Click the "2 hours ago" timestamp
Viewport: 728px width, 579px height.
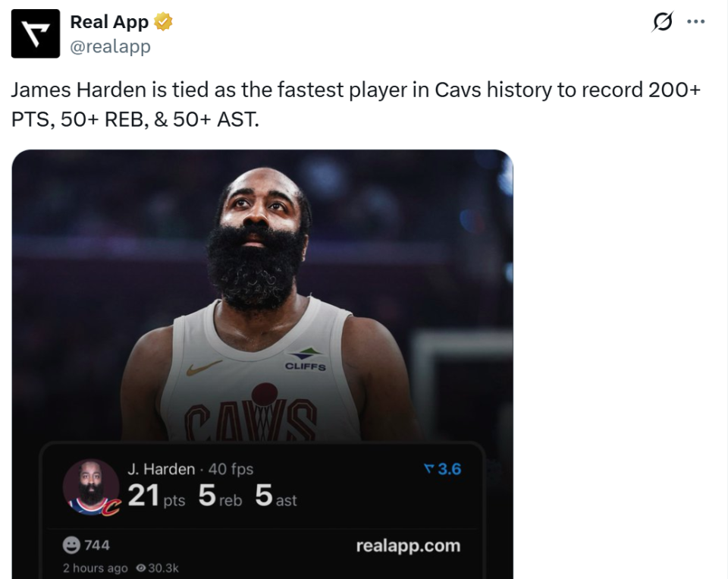click(96, 568)
